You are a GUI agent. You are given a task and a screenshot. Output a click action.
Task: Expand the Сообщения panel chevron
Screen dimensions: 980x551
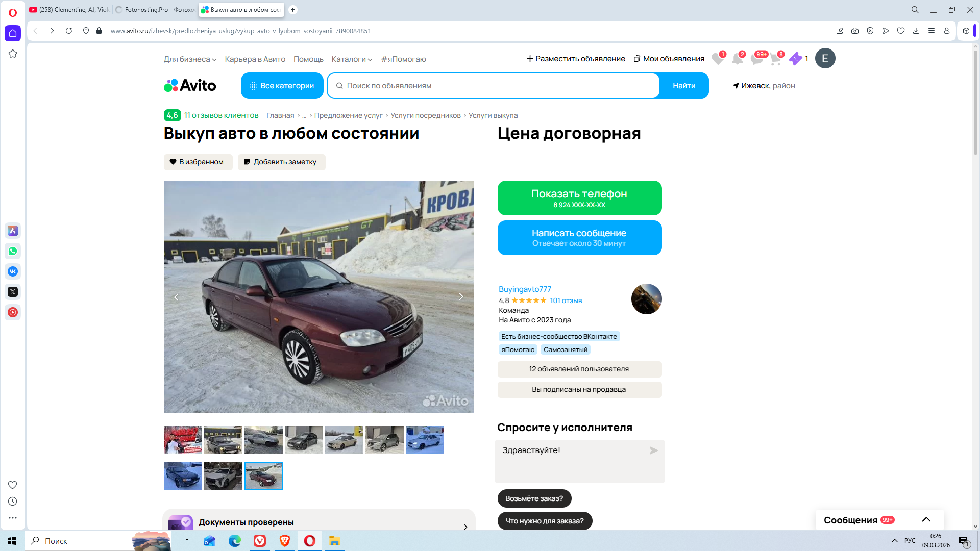click(926, 520)
